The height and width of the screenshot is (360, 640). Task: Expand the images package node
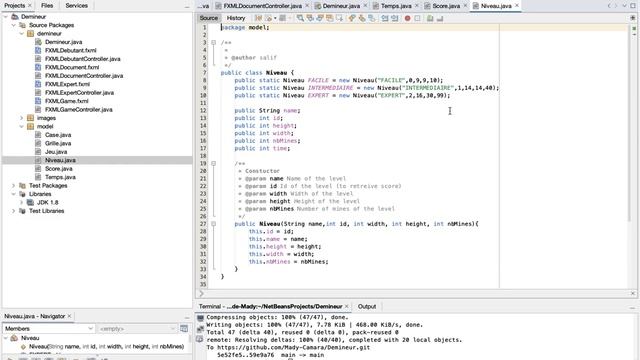[x=22, y=118]
